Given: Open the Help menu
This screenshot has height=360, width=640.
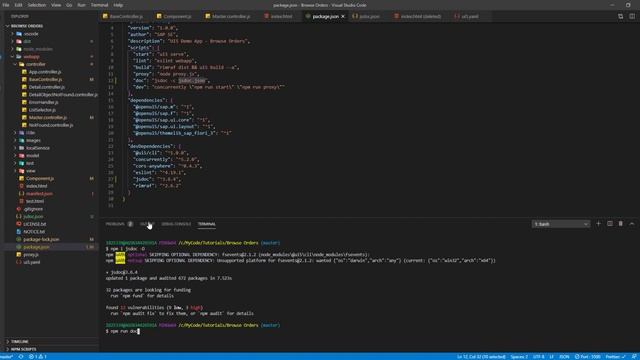Looking at the screenshot, I should click(x=118, y=5).
